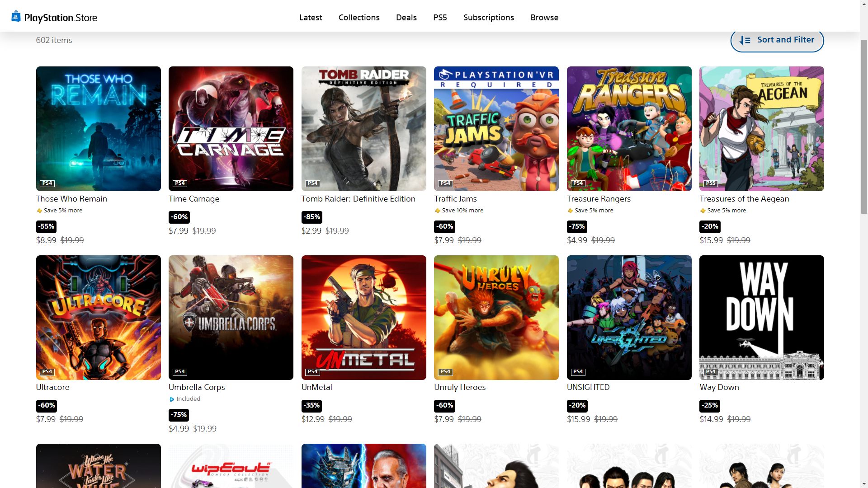
Task: Click the PS Plus icon under Traffic Jams
Action: [437, 211]
